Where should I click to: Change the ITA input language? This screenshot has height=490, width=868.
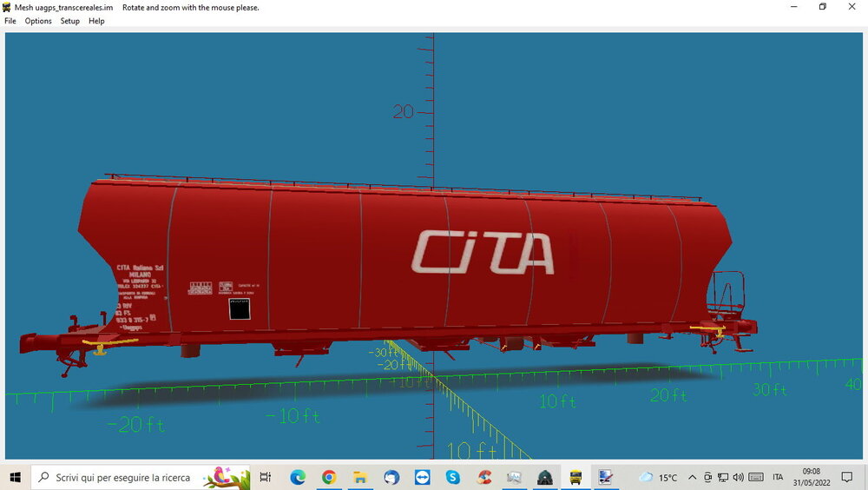778,477
